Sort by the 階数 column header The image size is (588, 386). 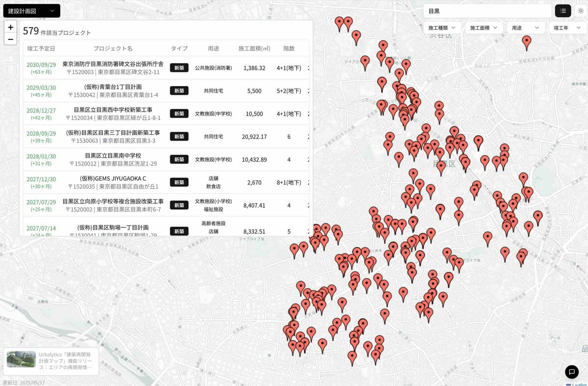point(289,48)
